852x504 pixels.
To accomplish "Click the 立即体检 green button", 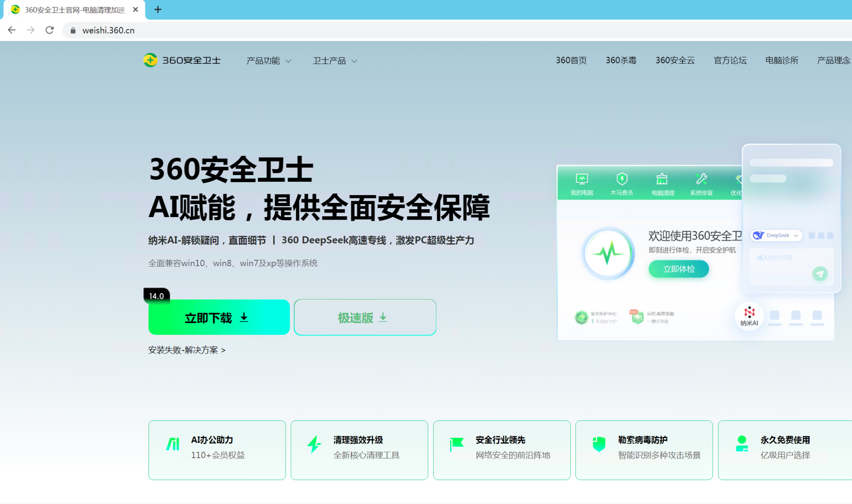I will [x=679, y=269].
